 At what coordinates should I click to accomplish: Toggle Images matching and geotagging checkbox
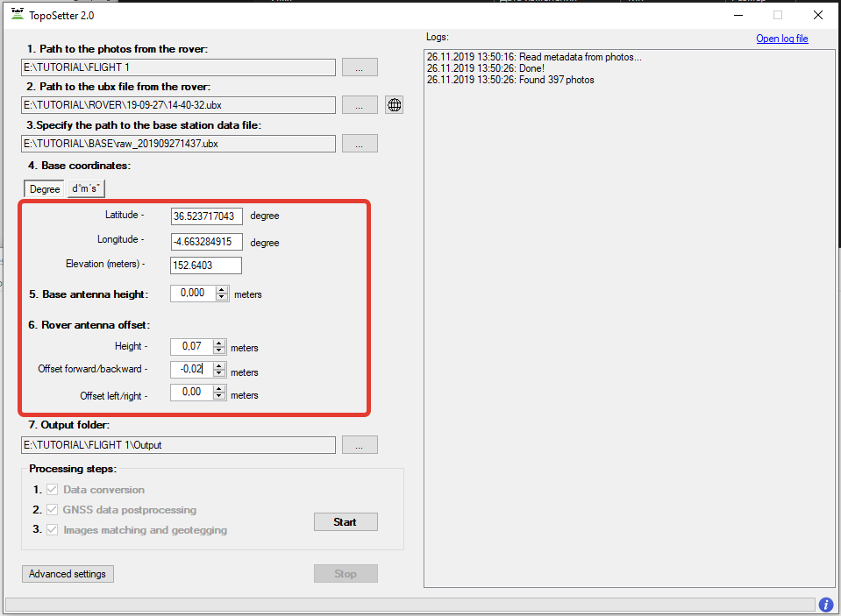(x=52, y=530)
